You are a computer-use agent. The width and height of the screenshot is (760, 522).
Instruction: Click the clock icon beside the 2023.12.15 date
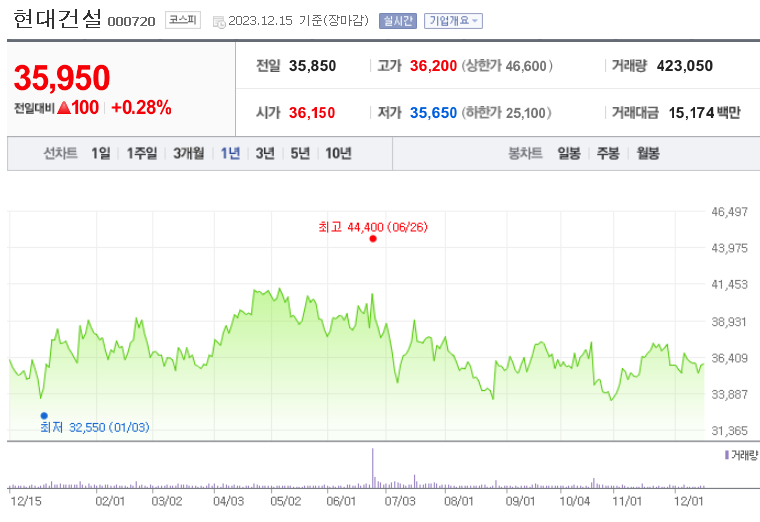click(x=219, y=22)
